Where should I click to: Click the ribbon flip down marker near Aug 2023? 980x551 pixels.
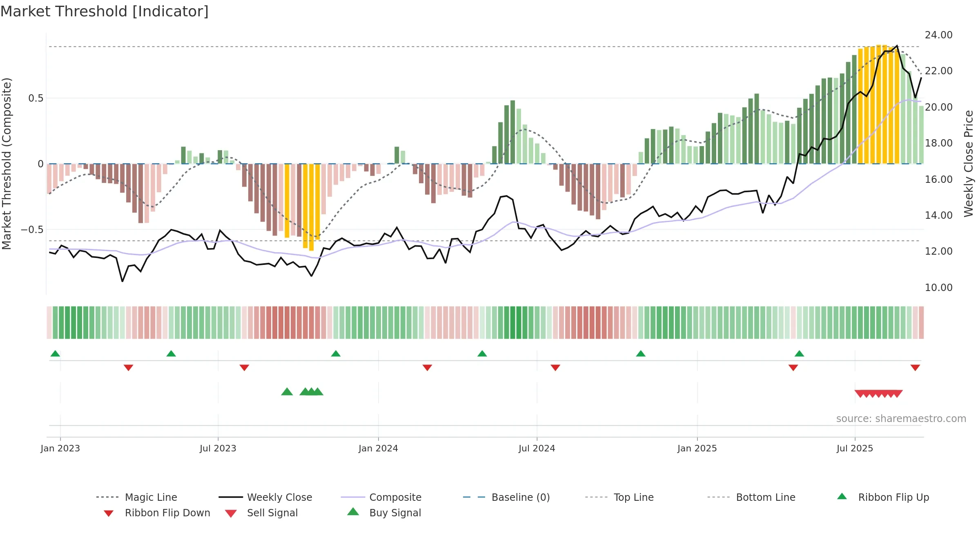click(244, 368)
